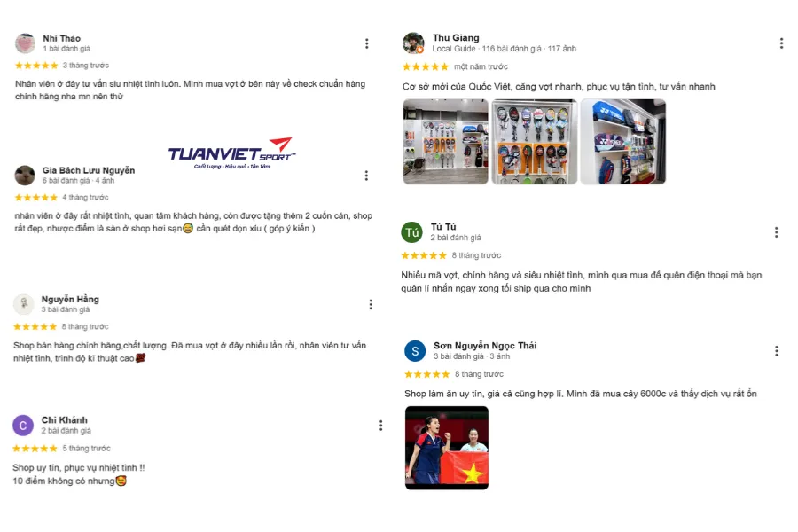Click Nhi Thảo's profile avatar

pos(25,43)
